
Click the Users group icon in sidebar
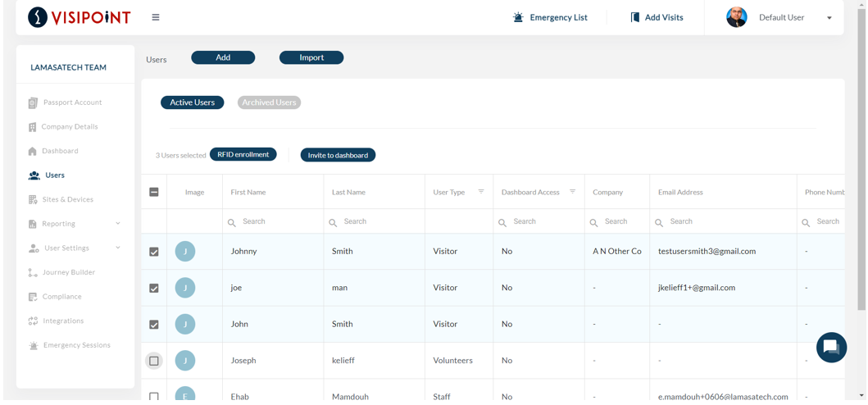pyautogui.click(x=34, y=175)
